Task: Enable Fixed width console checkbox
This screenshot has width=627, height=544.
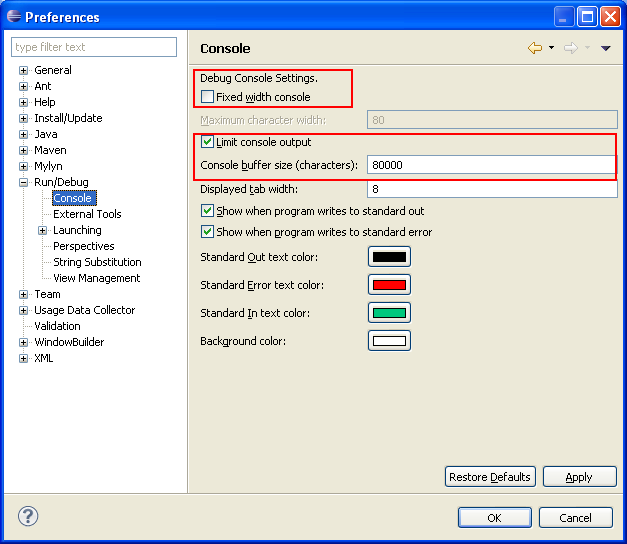Action: point(207,97)
